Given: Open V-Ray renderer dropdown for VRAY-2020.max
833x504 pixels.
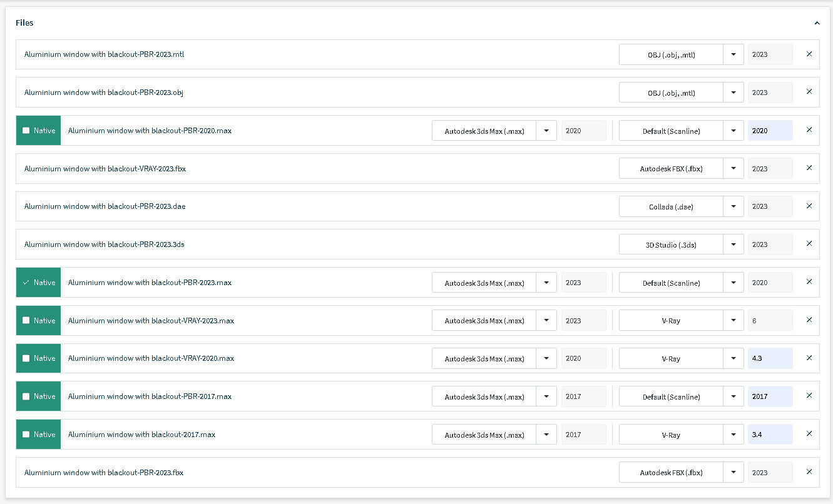Looking at the screenshot, I should 733,358.
